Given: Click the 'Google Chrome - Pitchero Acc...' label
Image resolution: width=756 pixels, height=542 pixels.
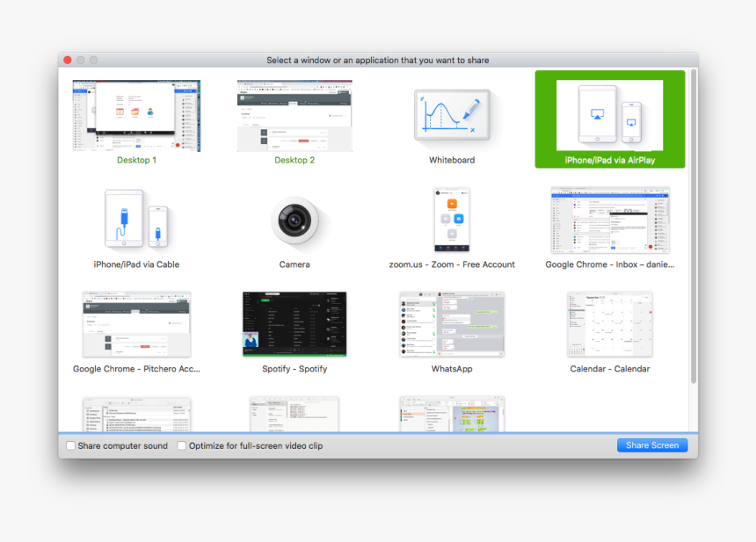Looking at the screenshot, I should tap(136, 369).
